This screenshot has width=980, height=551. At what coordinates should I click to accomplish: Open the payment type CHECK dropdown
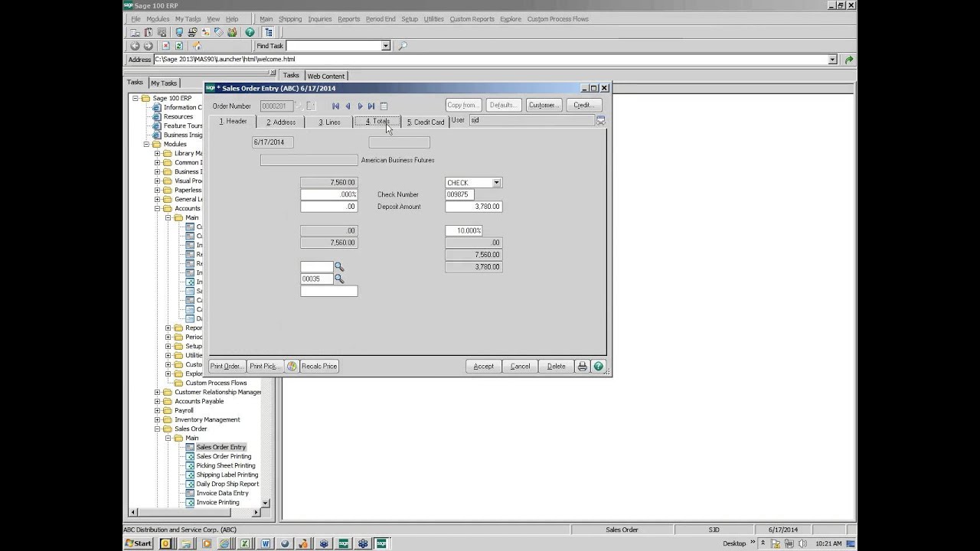point(497,183)
